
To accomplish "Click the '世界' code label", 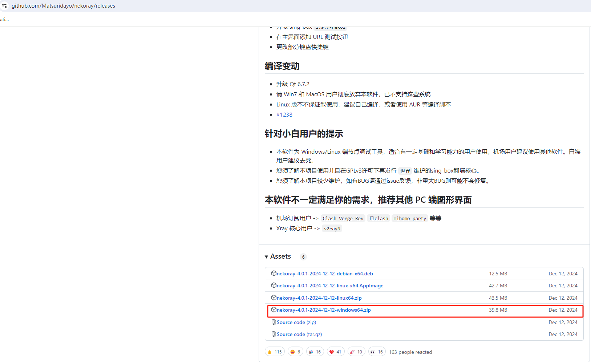I will [405, 171].
